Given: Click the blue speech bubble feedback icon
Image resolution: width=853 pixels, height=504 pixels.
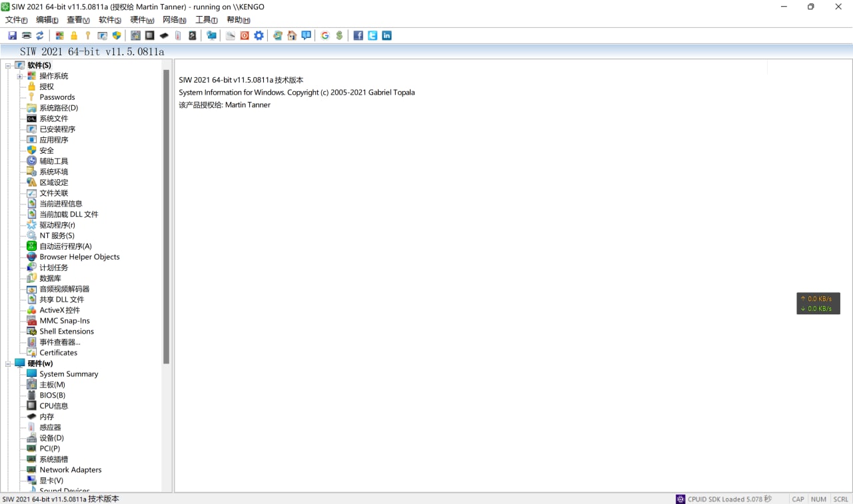Looking at the screenshot, I should pyautogui.click(x=306, y=36).
